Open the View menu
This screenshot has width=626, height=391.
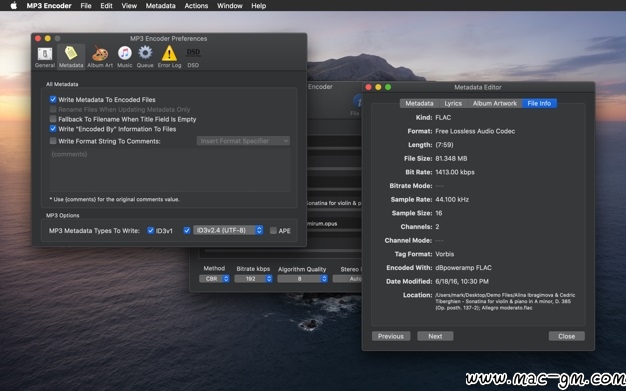tap(129, 6)
